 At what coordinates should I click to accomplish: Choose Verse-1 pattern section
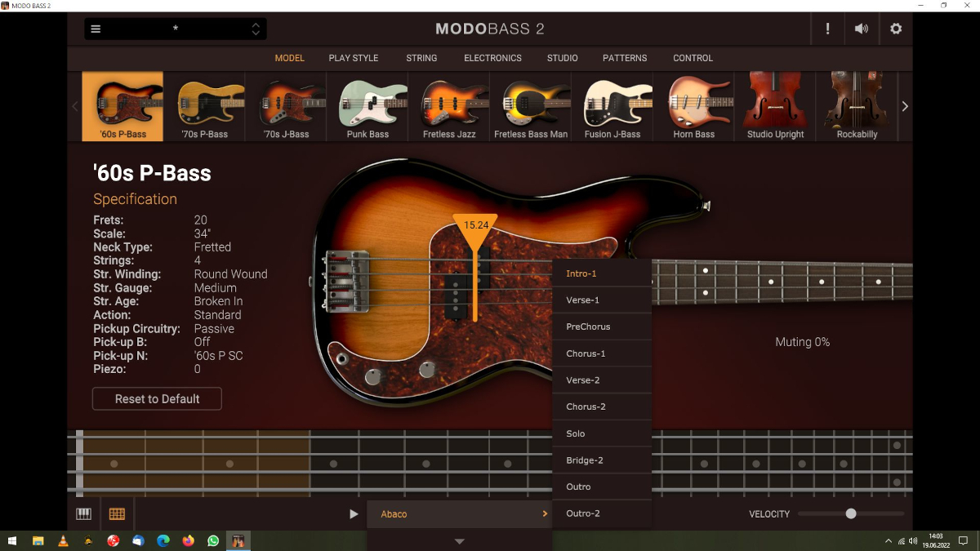tap(602, 300)
